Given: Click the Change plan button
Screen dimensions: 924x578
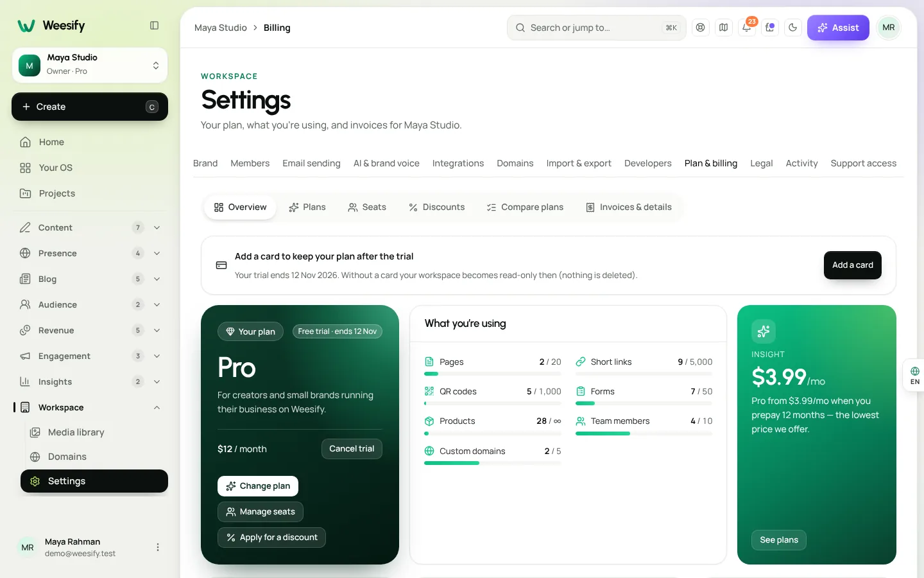Looking at the screenshot, I should [258, 486].
